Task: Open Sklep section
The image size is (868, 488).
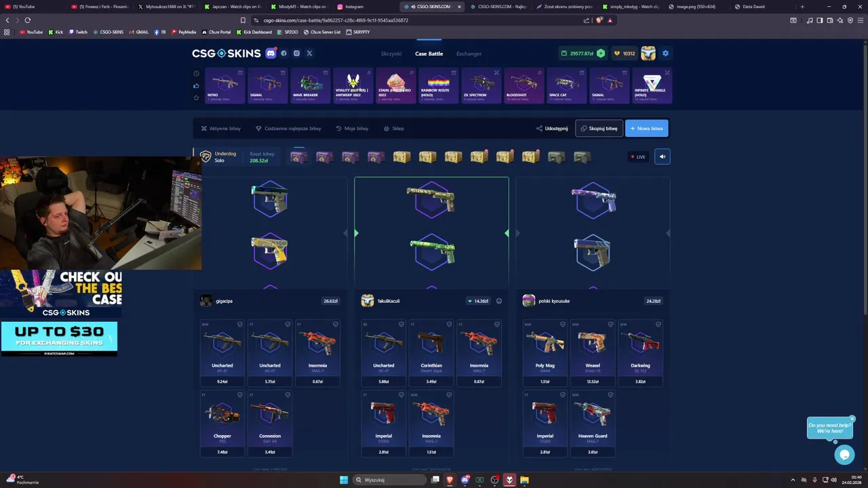Action: 394,128
